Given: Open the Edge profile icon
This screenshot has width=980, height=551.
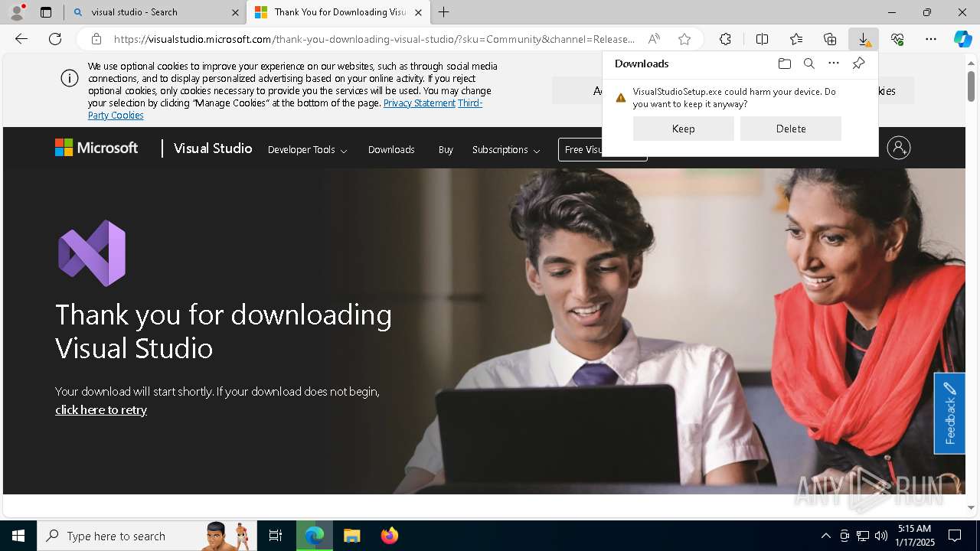Looking at the screenshot, I should [16, 11].
